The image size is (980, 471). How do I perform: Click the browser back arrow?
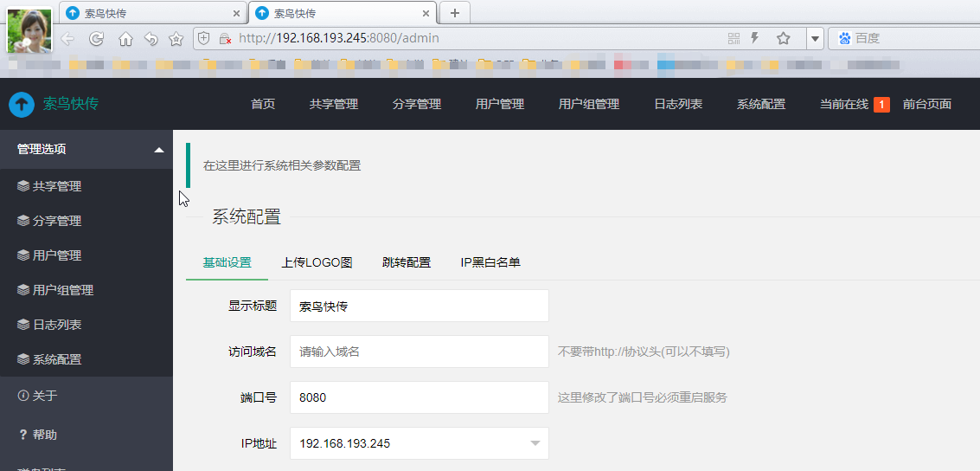(67, 38)
